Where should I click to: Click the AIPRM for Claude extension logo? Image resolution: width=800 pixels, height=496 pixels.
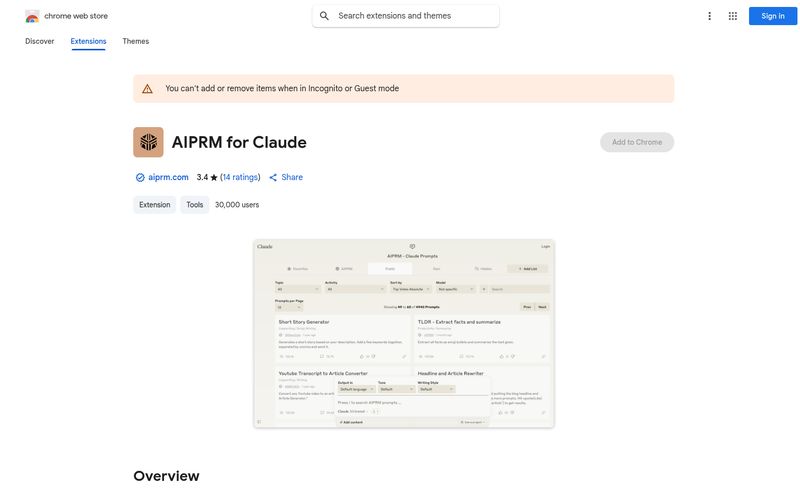pyautogui.click(x=148, y=142)
